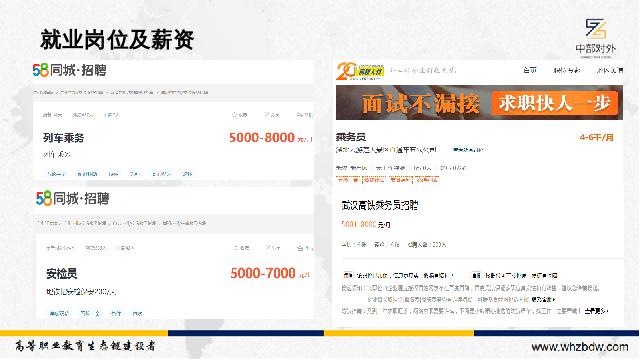Expand the 更多信息 arrow in job details

(x=543, y=300)
